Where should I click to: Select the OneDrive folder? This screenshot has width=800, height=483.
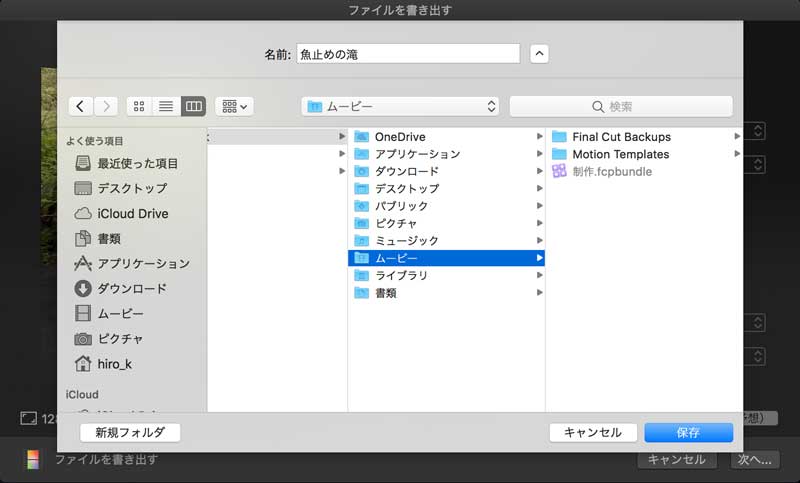[399, 137]
